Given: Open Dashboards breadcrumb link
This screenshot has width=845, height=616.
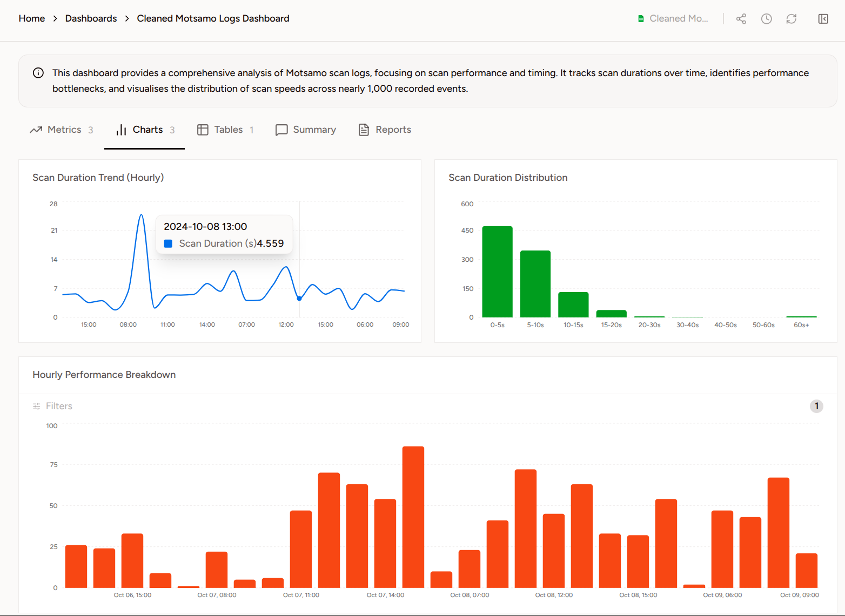Looking at the screenshot, I should click(x=91, y=18).
